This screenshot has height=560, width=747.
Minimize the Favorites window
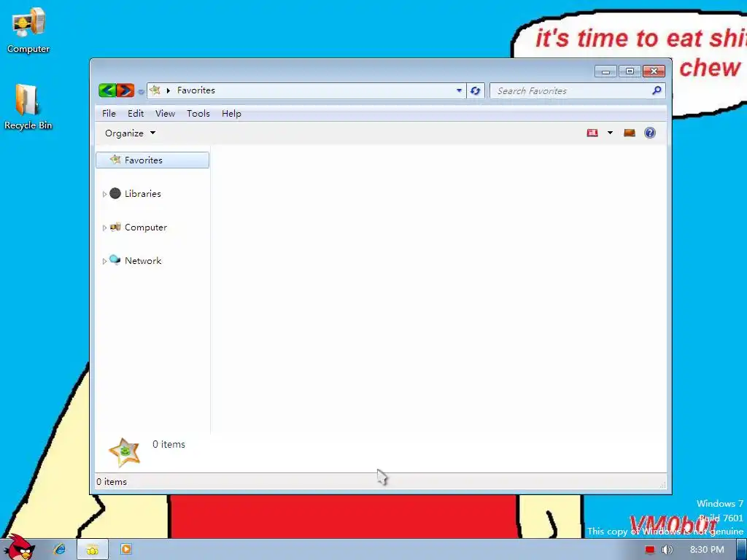click(605, 71)
